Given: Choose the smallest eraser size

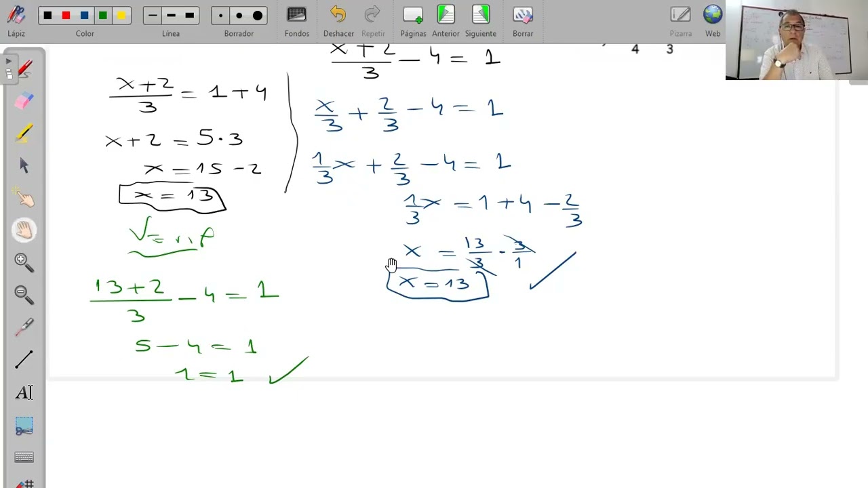Looking at the screenshot, I should [221, 16].
